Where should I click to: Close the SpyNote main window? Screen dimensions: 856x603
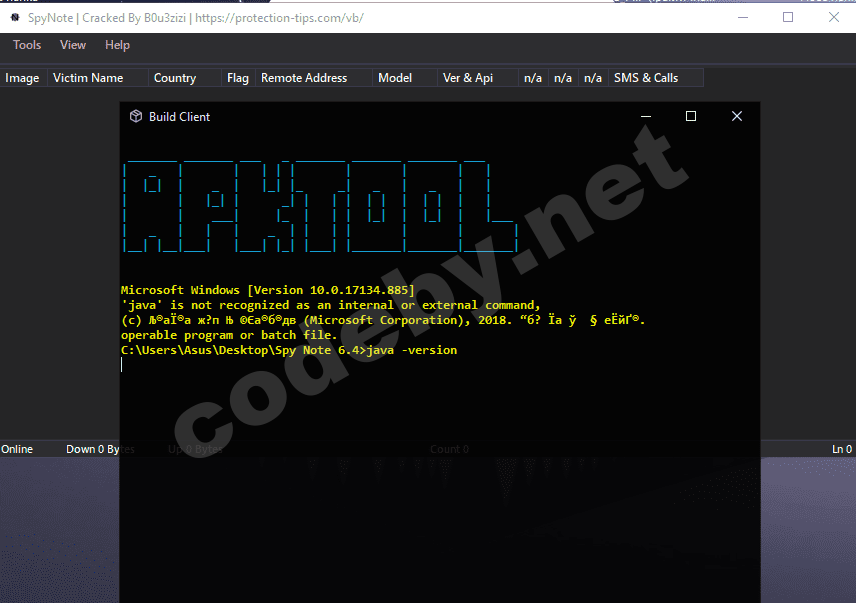click(834, 17)
